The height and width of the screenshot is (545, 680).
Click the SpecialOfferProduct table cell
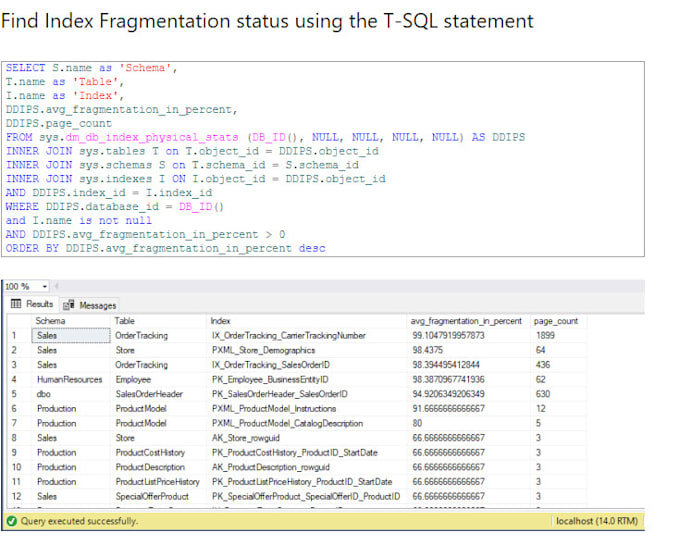(x=152, y=496)
